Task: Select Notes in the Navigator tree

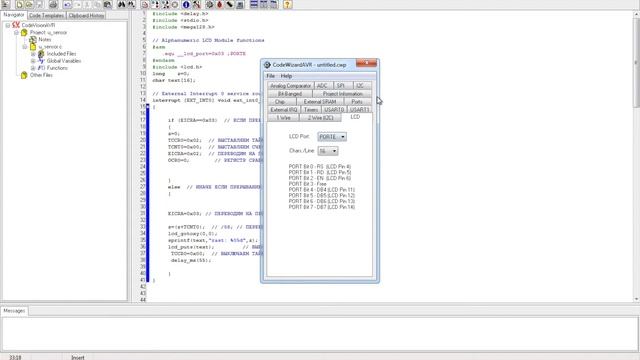Action: pos(45,40)
